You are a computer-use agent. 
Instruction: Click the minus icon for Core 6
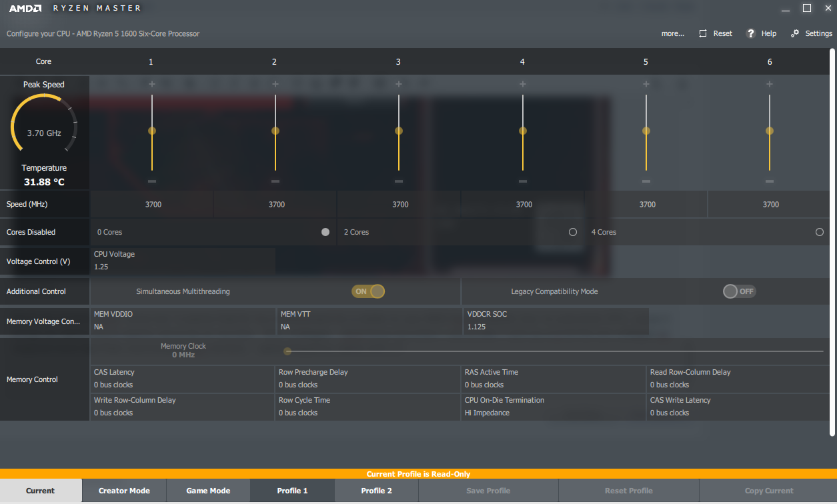click(770, 181)
